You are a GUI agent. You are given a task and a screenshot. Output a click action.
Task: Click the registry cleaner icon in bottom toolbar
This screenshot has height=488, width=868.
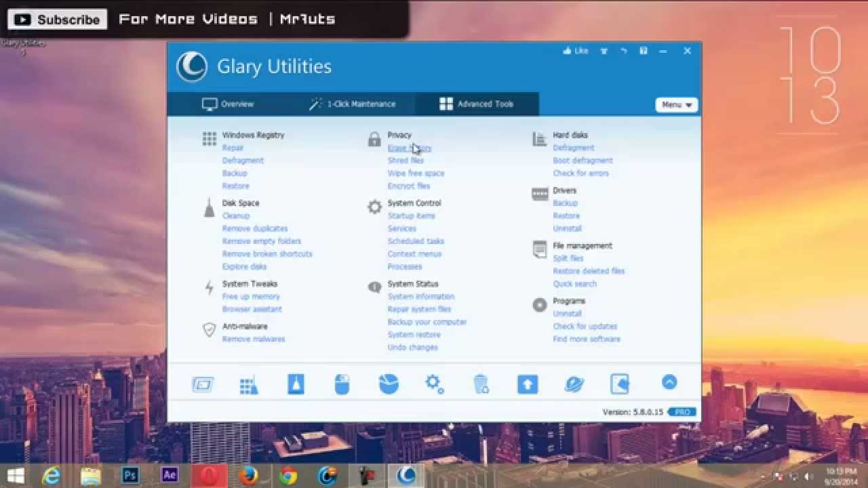point(249,385)
